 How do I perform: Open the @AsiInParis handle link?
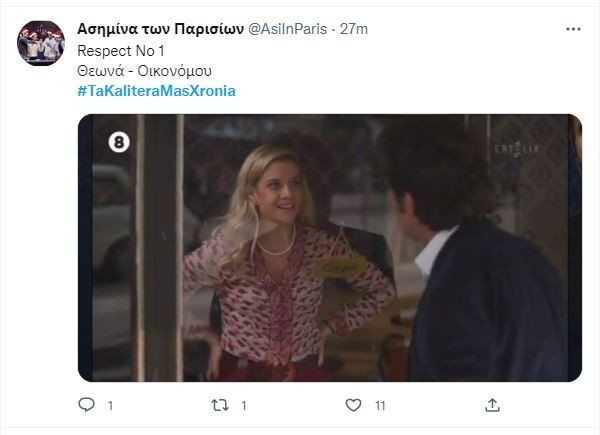(288, 29)
